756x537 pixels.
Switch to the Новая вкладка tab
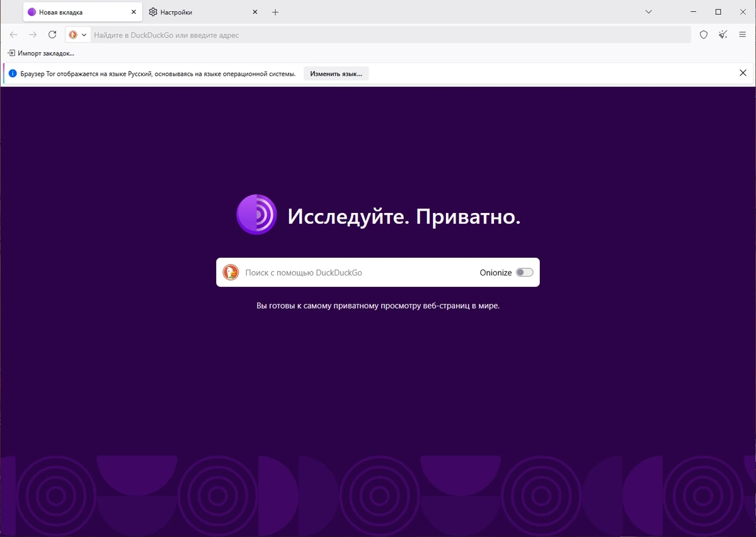83,12
